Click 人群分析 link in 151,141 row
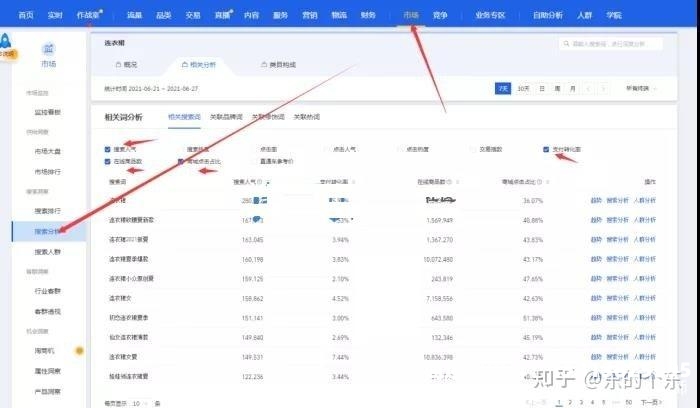 coord(645,318)
